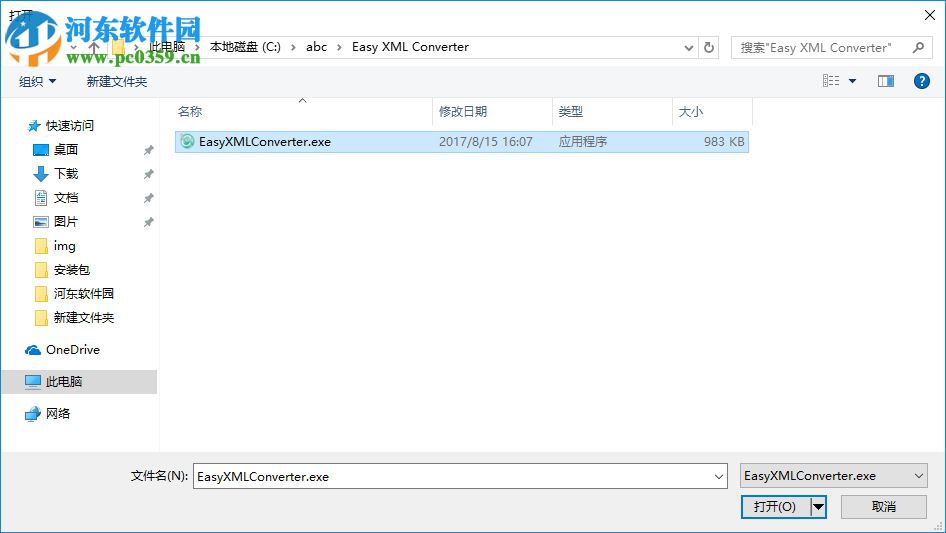Click Easy XML Converter breadcrumb segment
This screenshot has height=533, width=946.
click(x=410, y=47)
